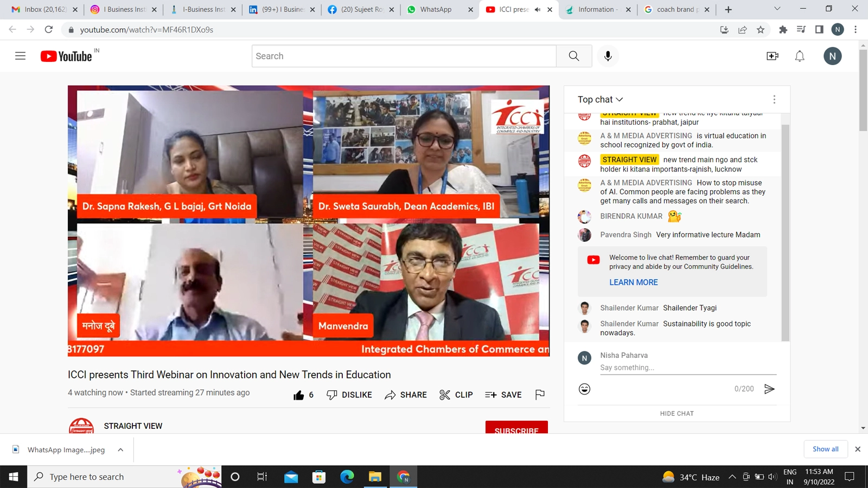
Task: Open Microsoft Edge from the taskbar
Action: [x=347, y=477]
